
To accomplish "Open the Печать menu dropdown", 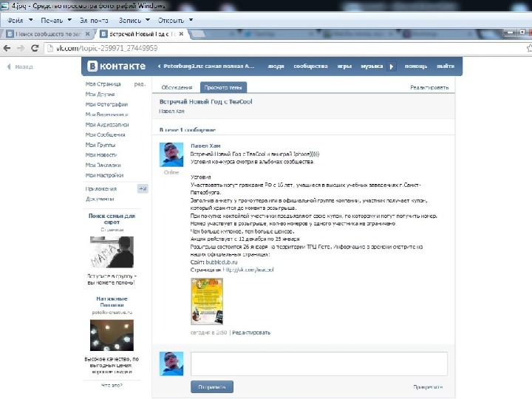I will [x=56, y=21].
